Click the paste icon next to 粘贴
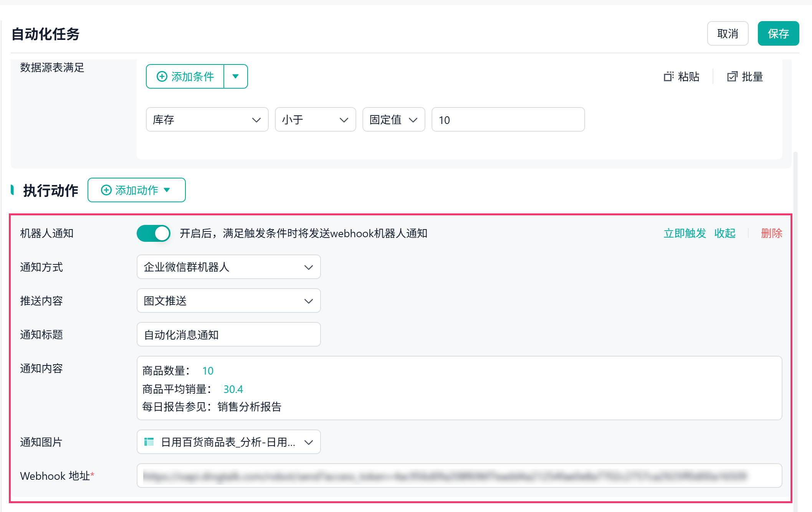This screenshot has height=512, width=812. pos(668,77)
